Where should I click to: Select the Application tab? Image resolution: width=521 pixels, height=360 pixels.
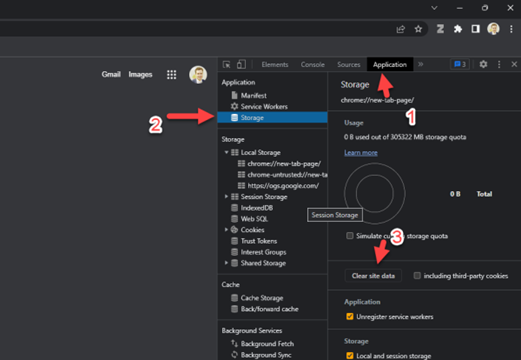coord(390,64)
